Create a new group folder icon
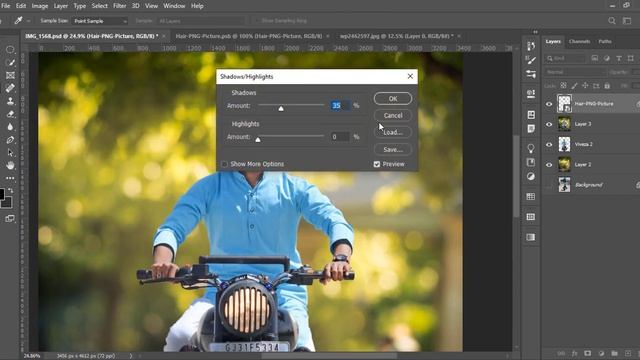Image resolution: width=640 pixels, height=360 pixels. pyautogui.click(x=614, y=353)
